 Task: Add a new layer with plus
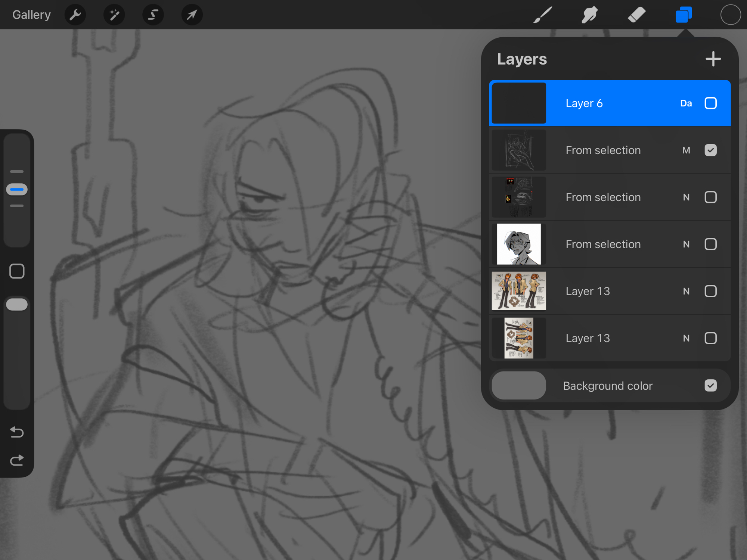pos(713,59)
